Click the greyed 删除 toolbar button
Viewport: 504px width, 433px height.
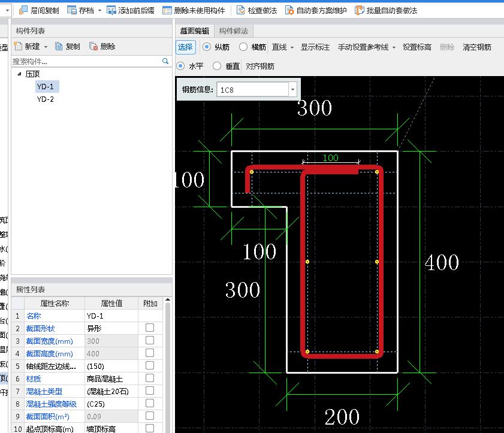[x=447, y=47]
